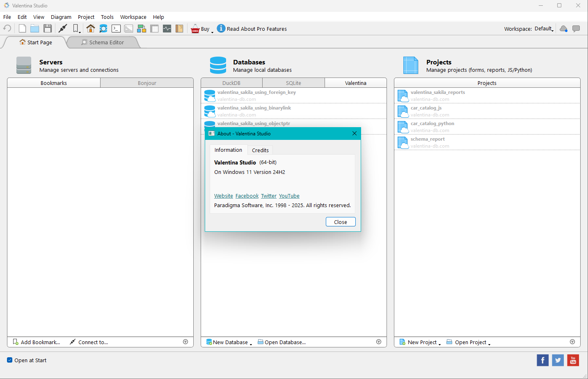Open the Twitter link in About dialog
This screenshot has height=379, width=588.
pyautogui.click(x=269, y=196)
